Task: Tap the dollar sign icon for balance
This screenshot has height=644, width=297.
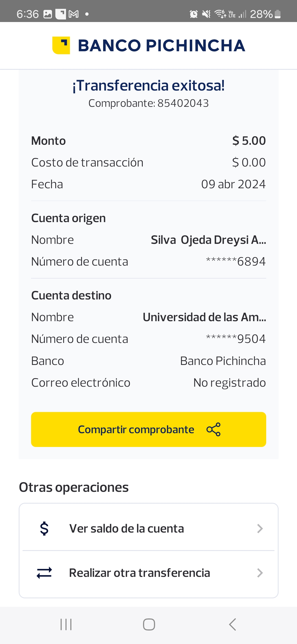Action: click(x=44, y=528)
